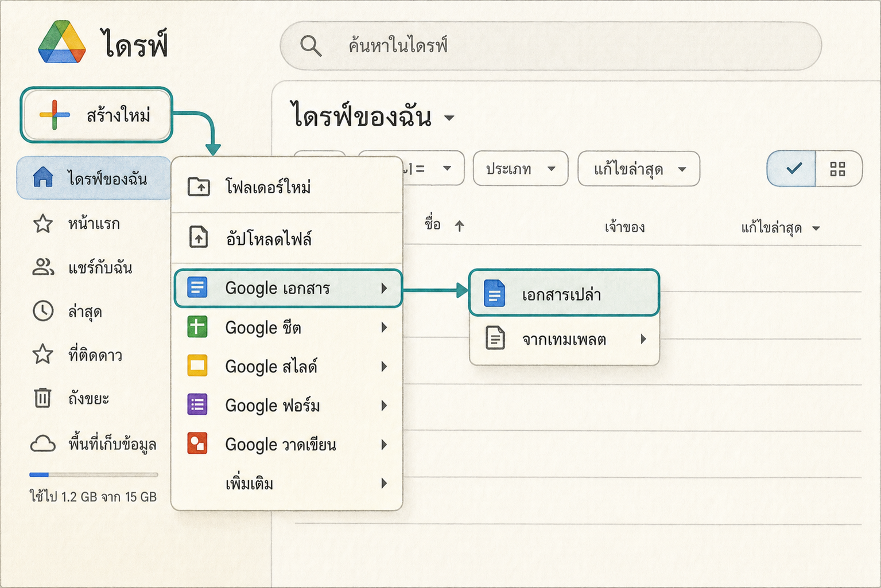Click the red Google Drawings icon
The image size is (881, 588).
tap(197, 443)
